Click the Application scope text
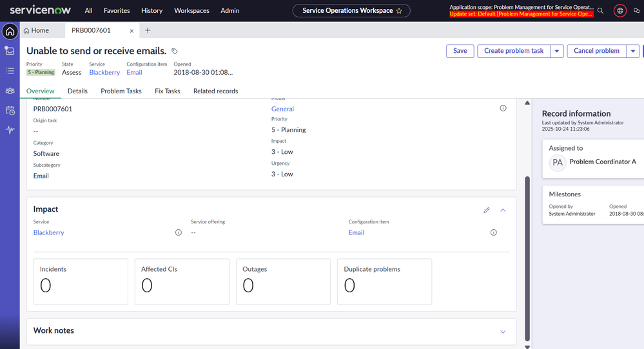The height and width of the screenshot is (349, 644). (x=522, y=7)
